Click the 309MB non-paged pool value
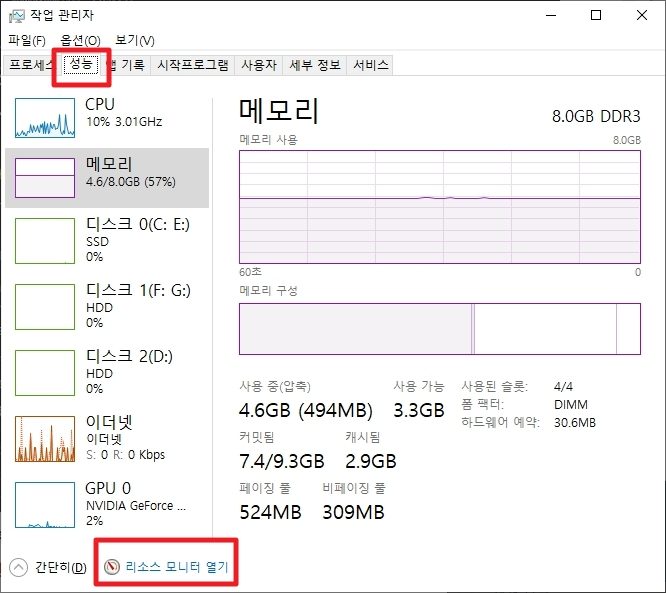Viewport: 666px width, 593px height. (353, 512)
